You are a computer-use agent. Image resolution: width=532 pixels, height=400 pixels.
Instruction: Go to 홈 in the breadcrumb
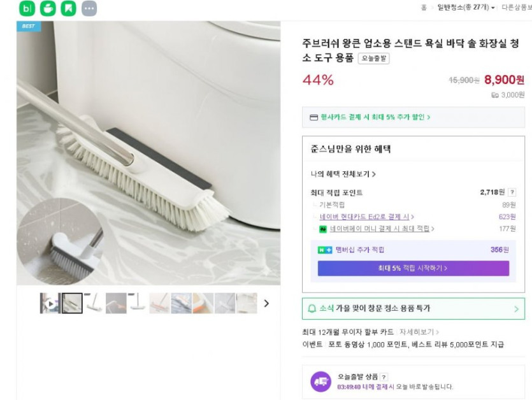(x=424, y=7)
